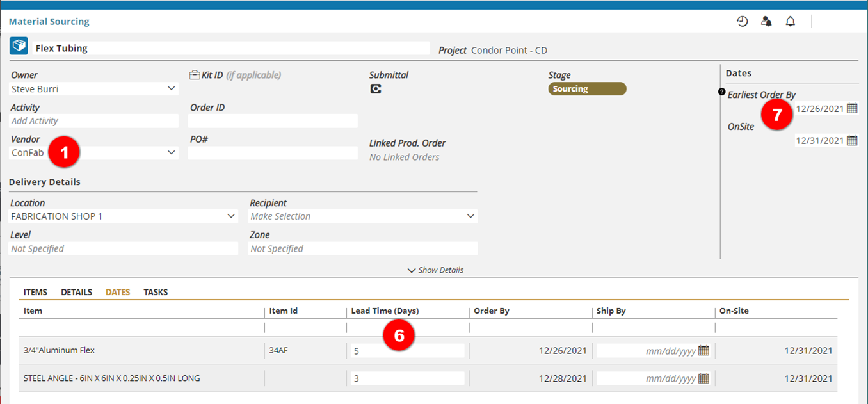
Task: Switch to the TASKS tab
Action: (x=156, y=292)
